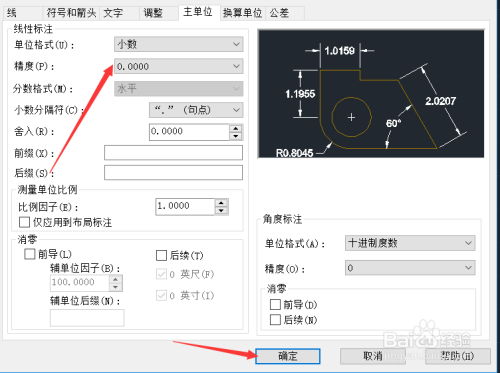
Task: Expand the 角度标注 精度(O) dropdown
Action: (410, 268)
